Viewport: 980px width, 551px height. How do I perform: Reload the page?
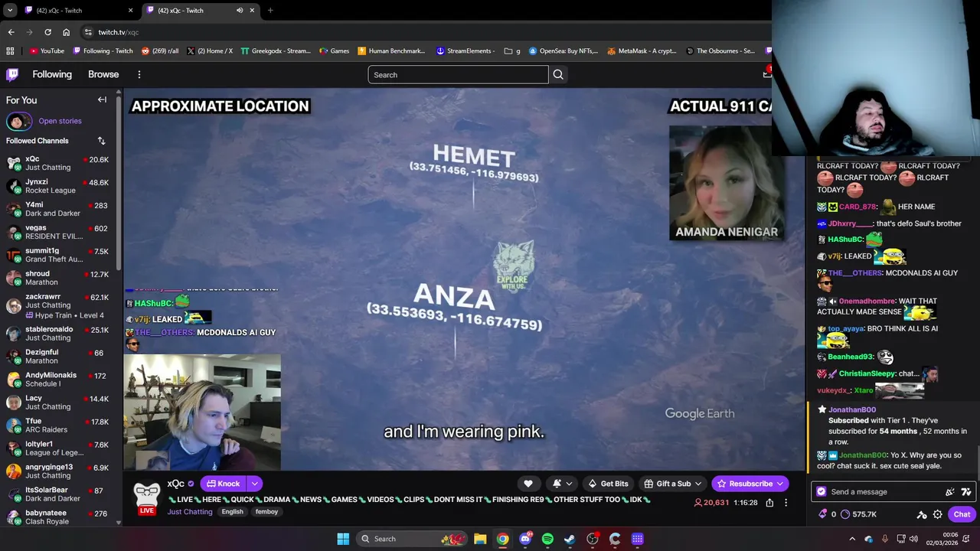47,32
